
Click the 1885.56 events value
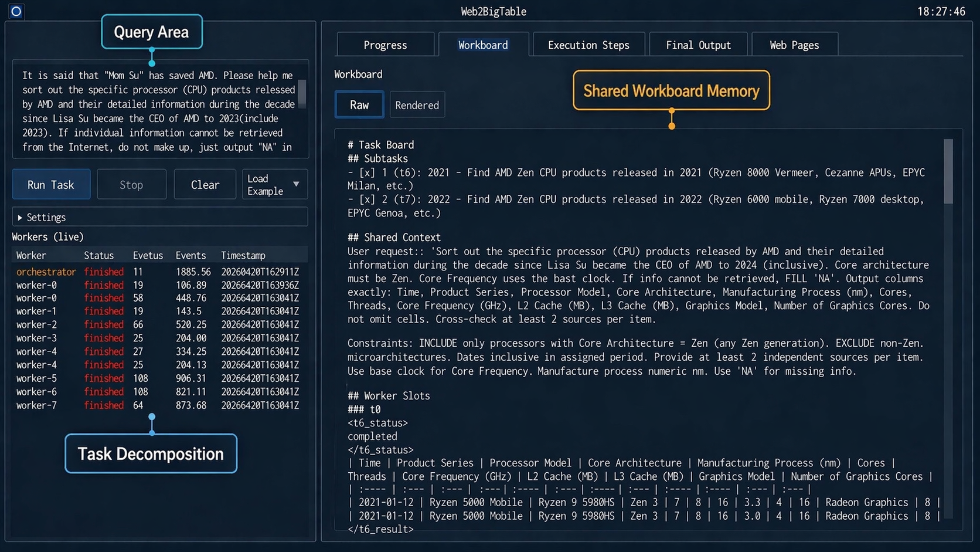tap(193, 272)
